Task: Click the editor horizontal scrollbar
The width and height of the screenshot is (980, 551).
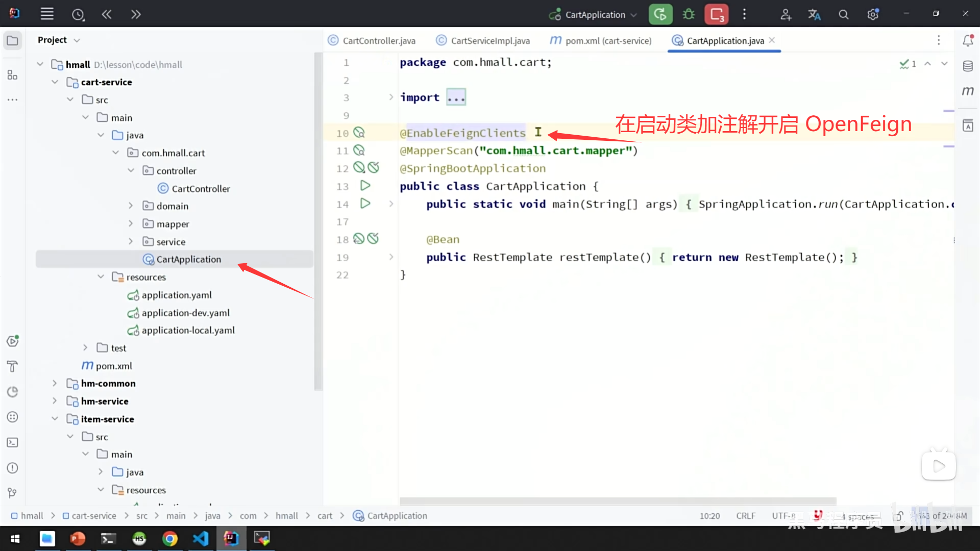Action: [618, 501]
